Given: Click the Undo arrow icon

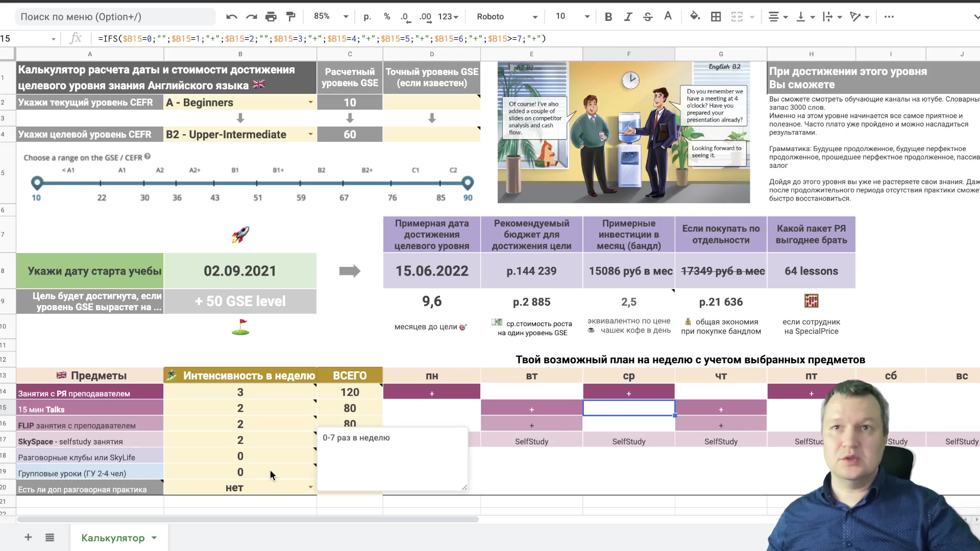Looking at the screenshot, I should (231, 17).
